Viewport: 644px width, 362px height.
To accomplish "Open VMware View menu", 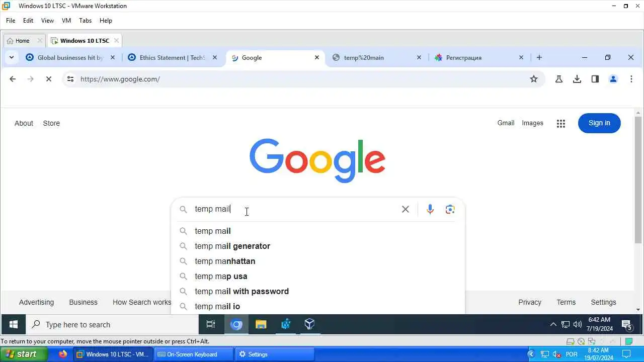I will pyautogui.click(x=47, y=21).
